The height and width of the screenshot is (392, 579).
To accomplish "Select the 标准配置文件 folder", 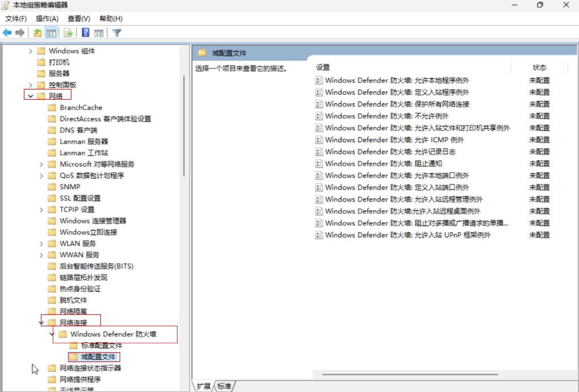I will [x=102, y=346].
